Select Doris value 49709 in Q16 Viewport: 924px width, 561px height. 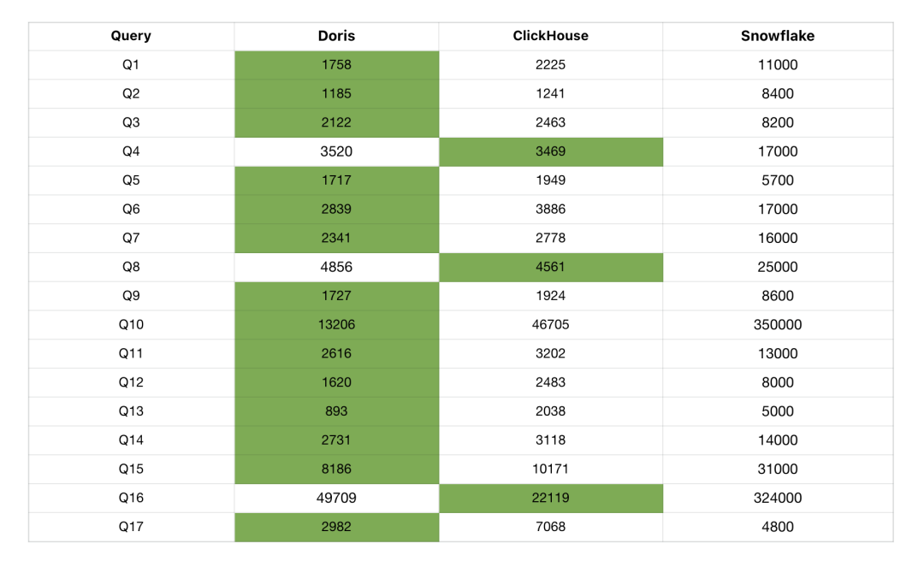tap(336, 498)
